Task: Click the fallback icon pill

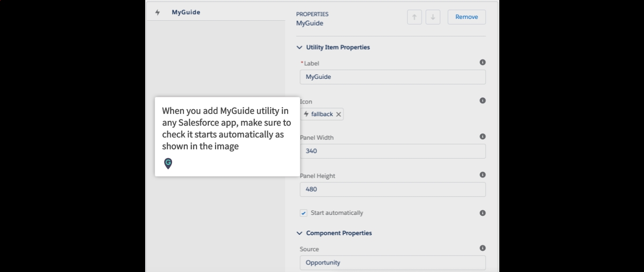Action: tap(322, 114)
